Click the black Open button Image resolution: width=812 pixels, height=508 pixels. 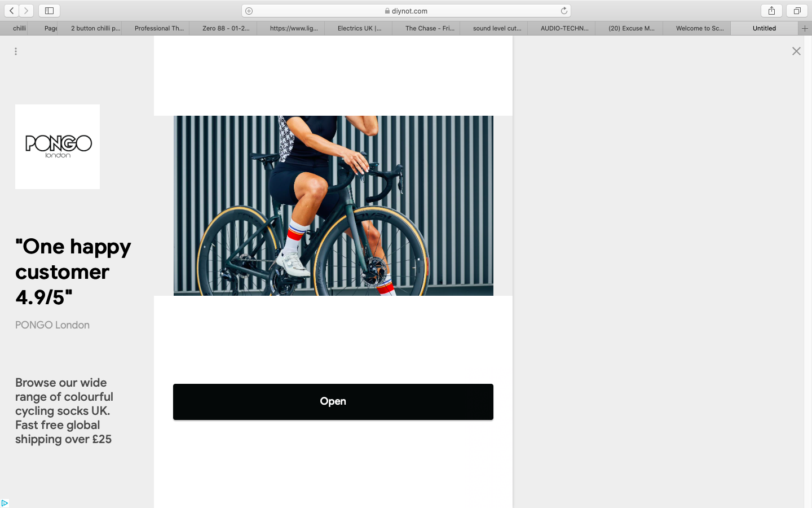pyautogui.click(x=333, y=402)
